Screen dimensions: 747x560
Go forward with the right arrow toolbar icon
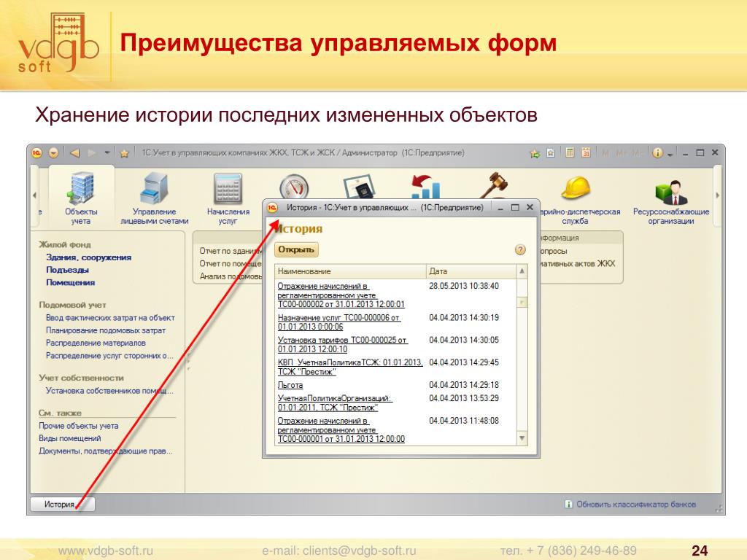[x=92, y=153]
